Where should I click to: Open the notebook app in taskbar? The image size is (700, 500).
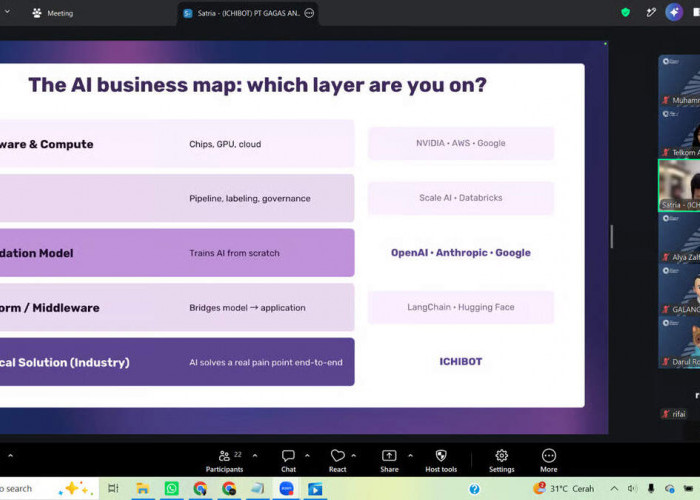click(258, 488)
